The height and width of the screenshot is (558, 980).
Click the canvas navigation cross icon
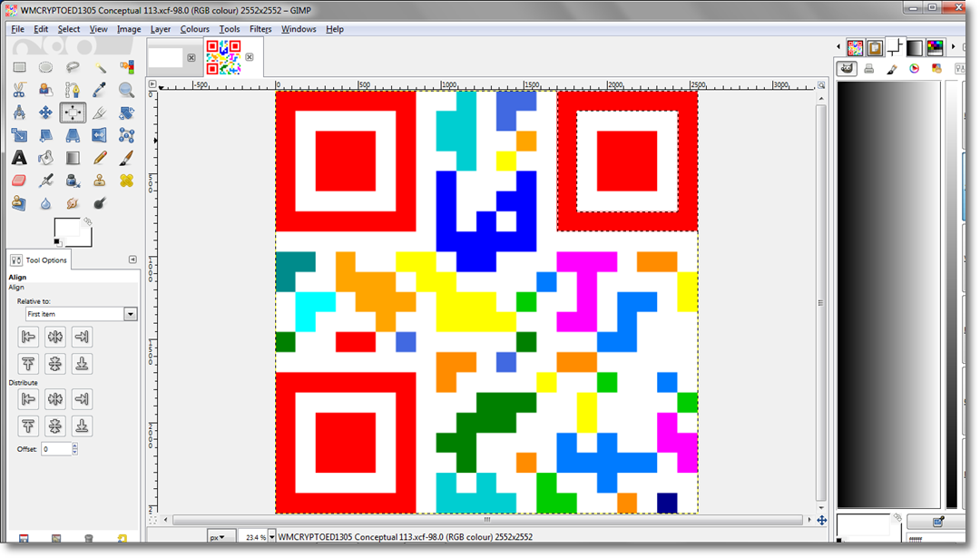822,520
